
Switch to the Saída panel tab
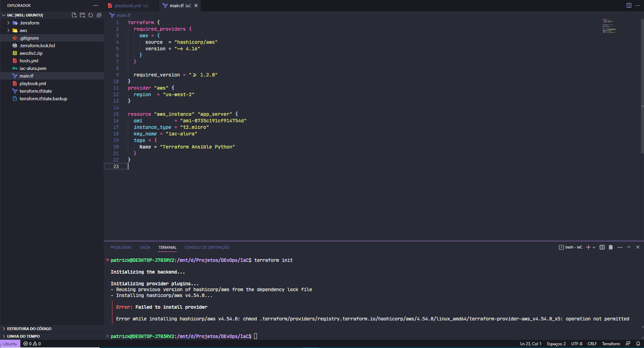point(145,247)
